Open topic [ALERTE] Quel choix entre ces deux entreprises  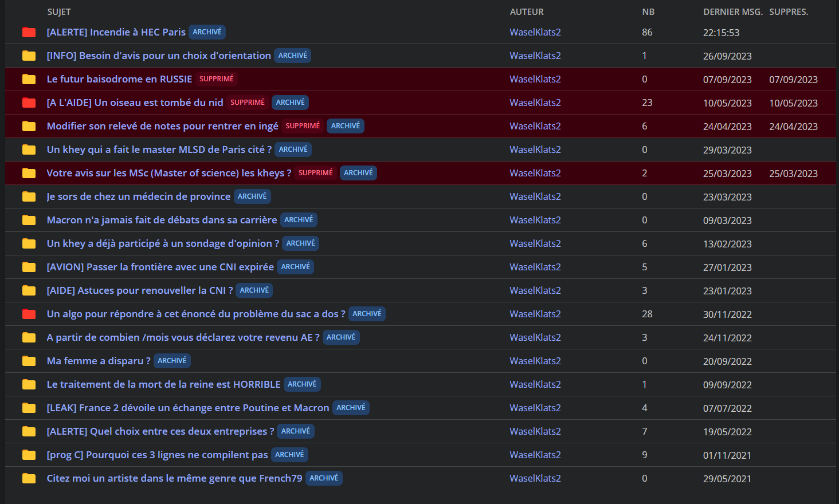coord(160,431)
